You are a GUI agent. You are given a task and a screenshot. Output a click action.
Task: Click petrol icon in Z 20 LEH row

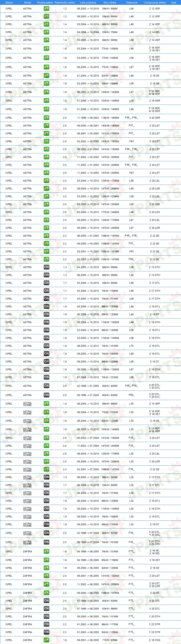tap(47, 212)
